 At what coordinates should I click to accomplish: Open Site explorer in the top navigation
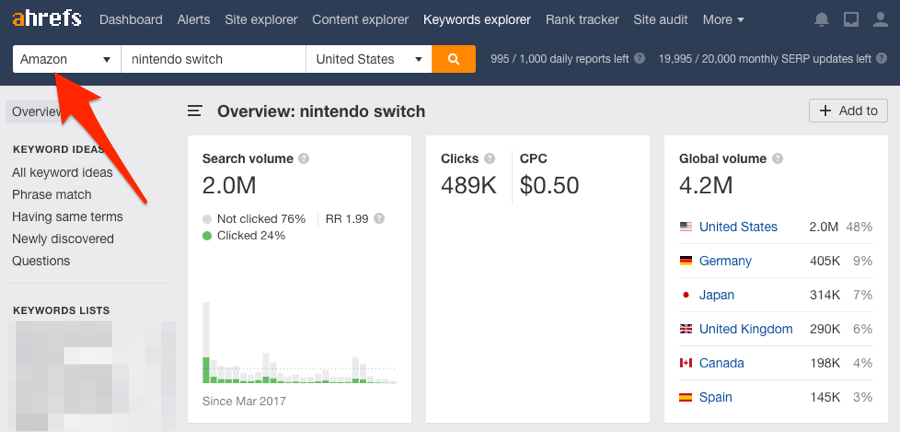[261, 20]
